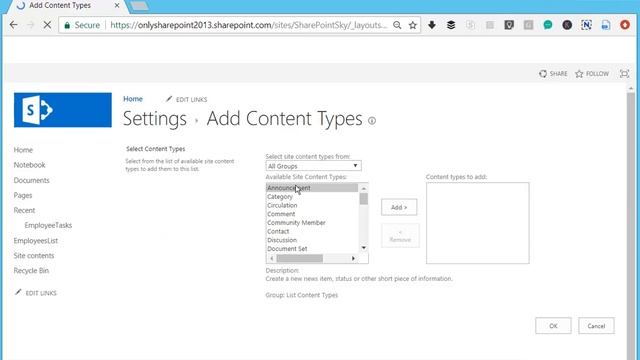Open the download arrow extension icon
The image size is (640, 360).
tap(432, 25)
